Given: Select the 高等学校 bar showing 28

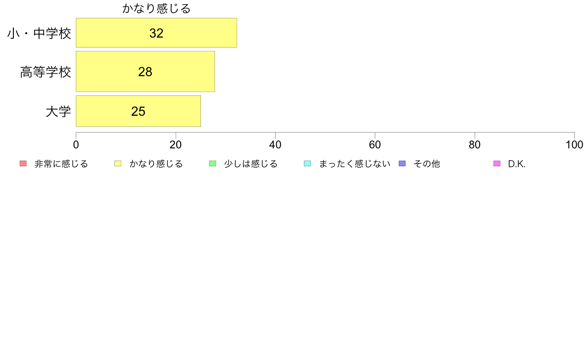Looking at the screenshot, I should (x=146, y=71).
